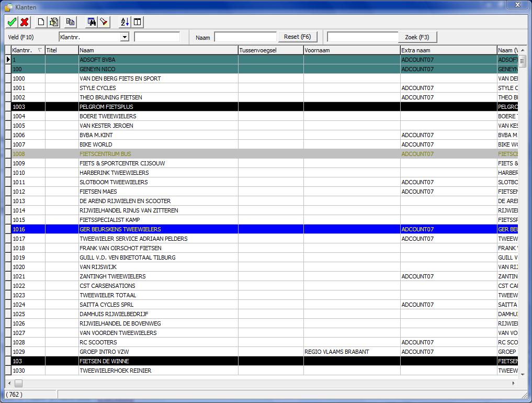The image size is (532, 403).
Task: Click the current-record arrow beside ADSOFT BVBA
Action: (x=8, y=60)
